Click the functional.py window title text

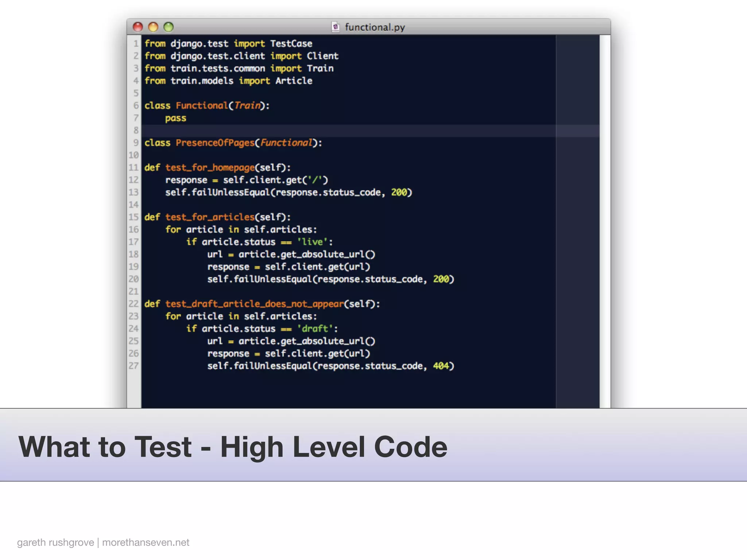click(x=375, y=27)
